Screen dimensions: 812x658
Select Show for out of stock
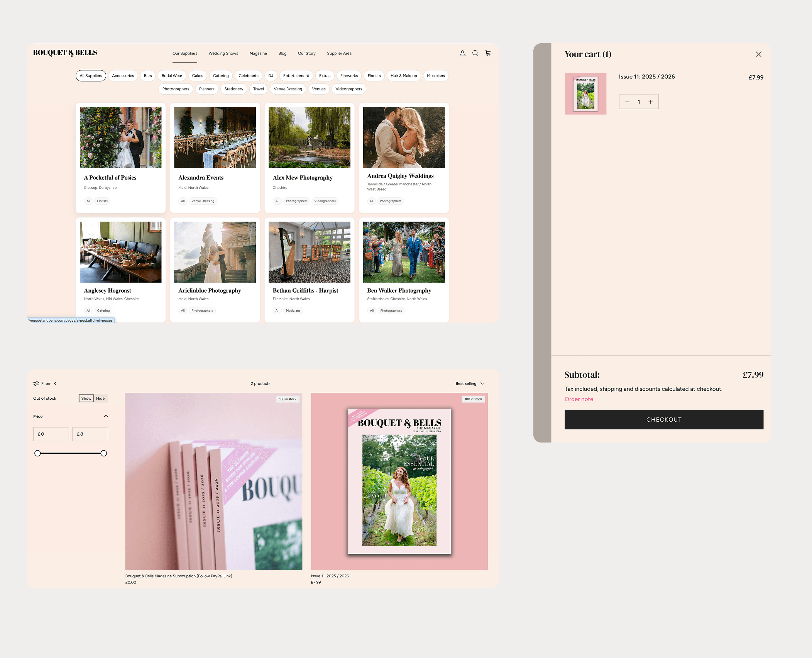(x=86, y=398)
